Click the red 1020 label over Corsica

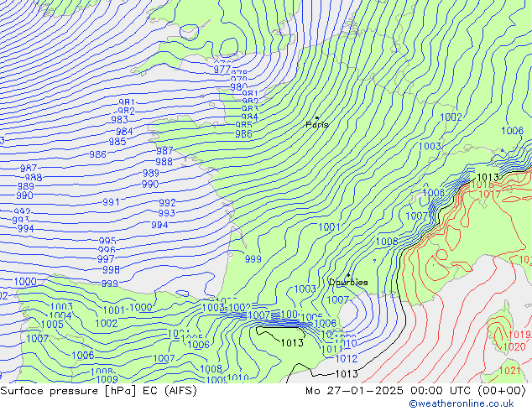pyautogui.click(x=514, y=347)
